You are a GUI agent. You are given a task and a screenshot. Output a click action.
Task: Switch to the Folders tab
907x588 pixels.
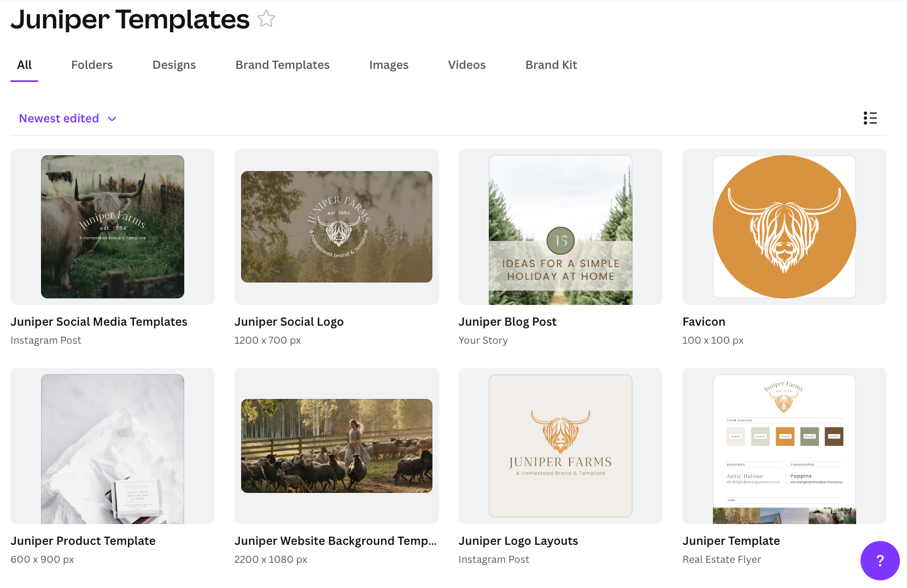click(x=92, y=65)
